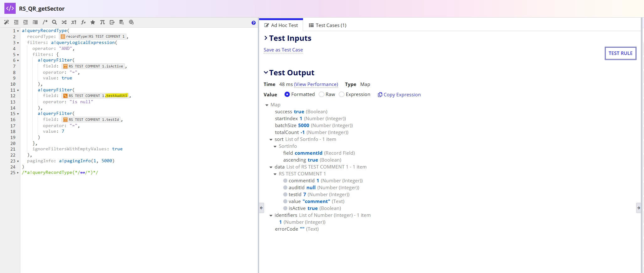This screenshot has height=273, width=644.
Task: Click the right arrow on the far edge
Action: [639, 208]
